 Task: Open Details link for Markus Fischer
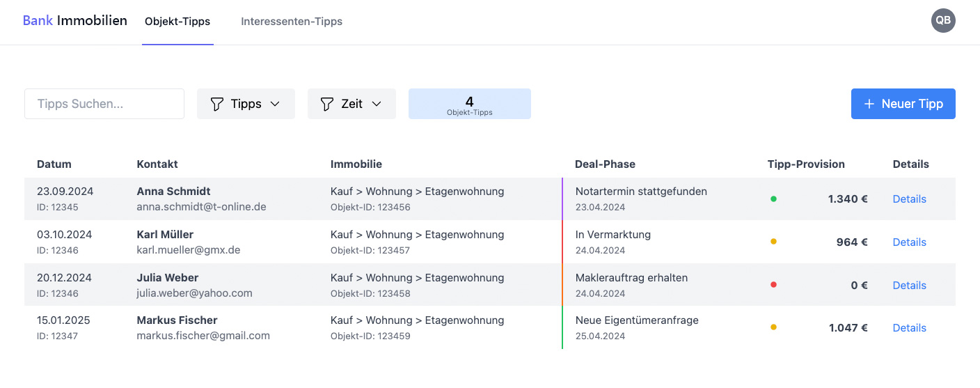pos(910,327)
